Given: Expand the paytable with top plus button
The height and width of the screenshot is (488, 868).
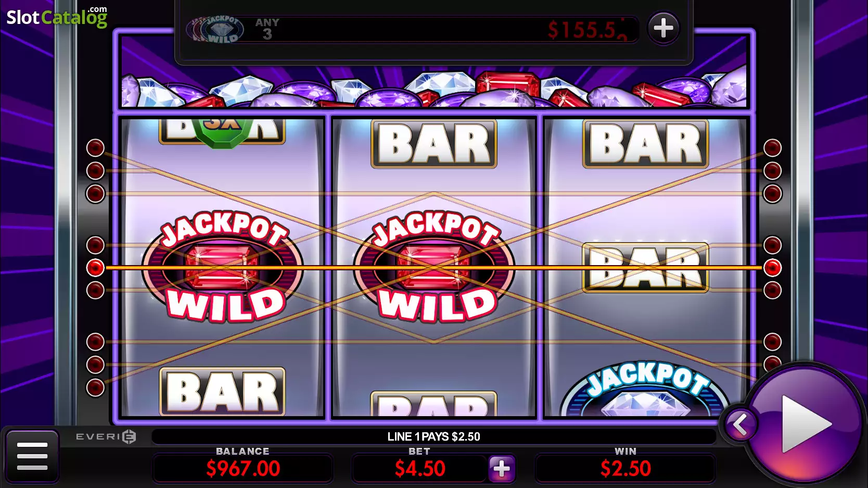Looking at the screenshot, I should (x=663, y=28).
